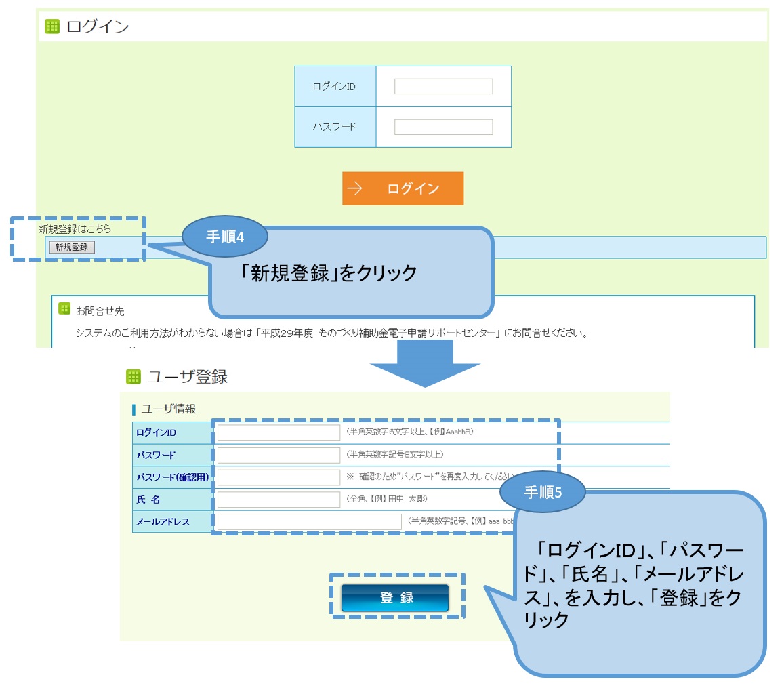Click the green grid icon beside ユーザ登録
The image size is (784, 688).
133,376
